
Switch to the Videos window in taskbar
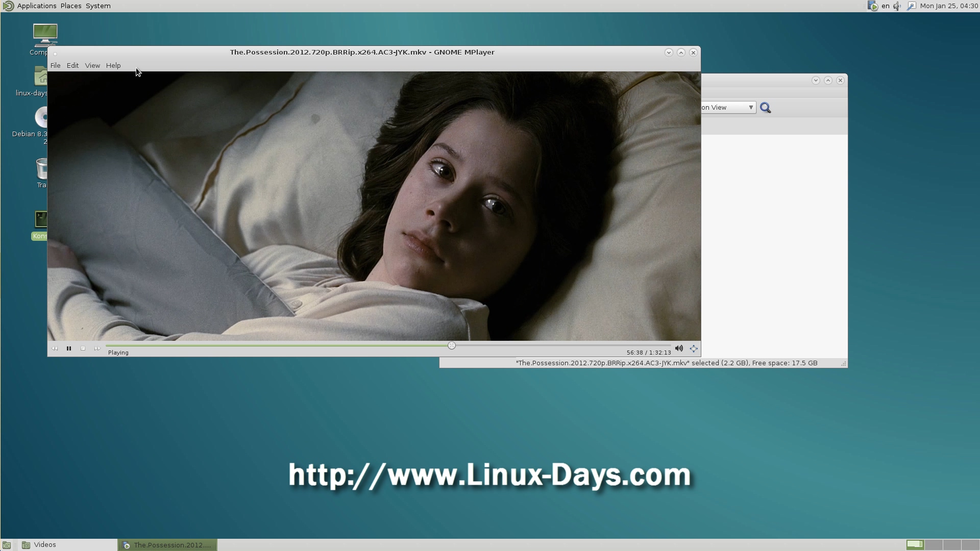68,545
